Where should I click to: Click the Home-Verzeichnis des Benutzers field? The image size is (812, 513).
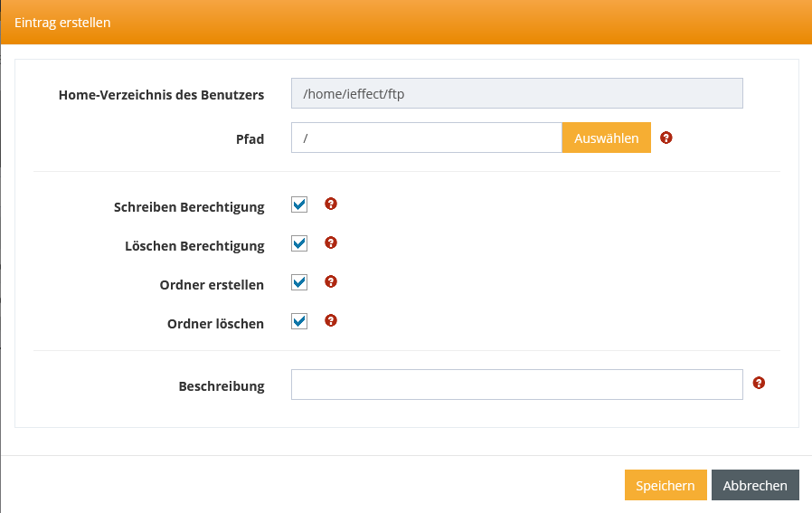(x=516, y=93)
